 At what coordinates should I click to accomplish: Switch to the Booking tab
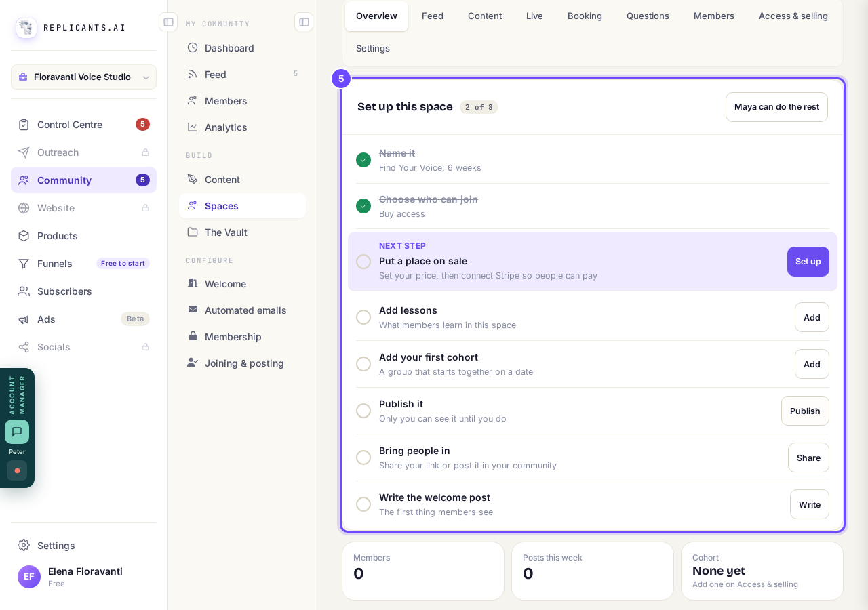(x=585, y=16)
